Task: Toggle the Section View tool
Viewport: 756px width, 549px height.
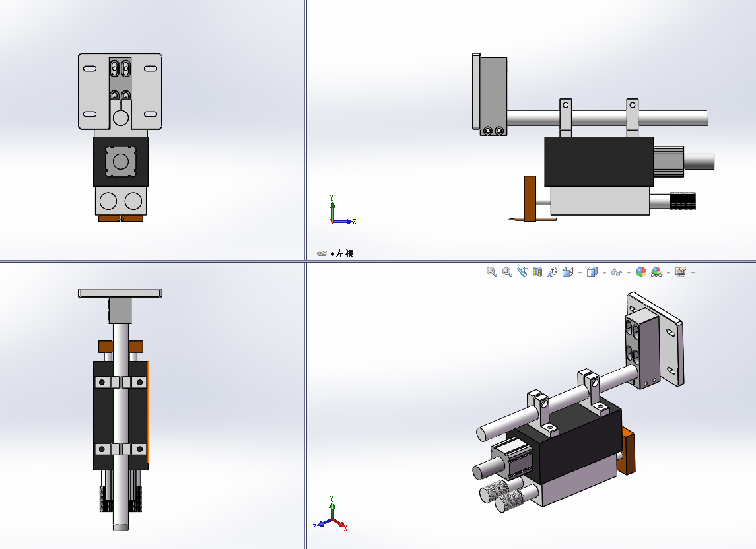Action: pyautogui.click(x=537, y=273)
